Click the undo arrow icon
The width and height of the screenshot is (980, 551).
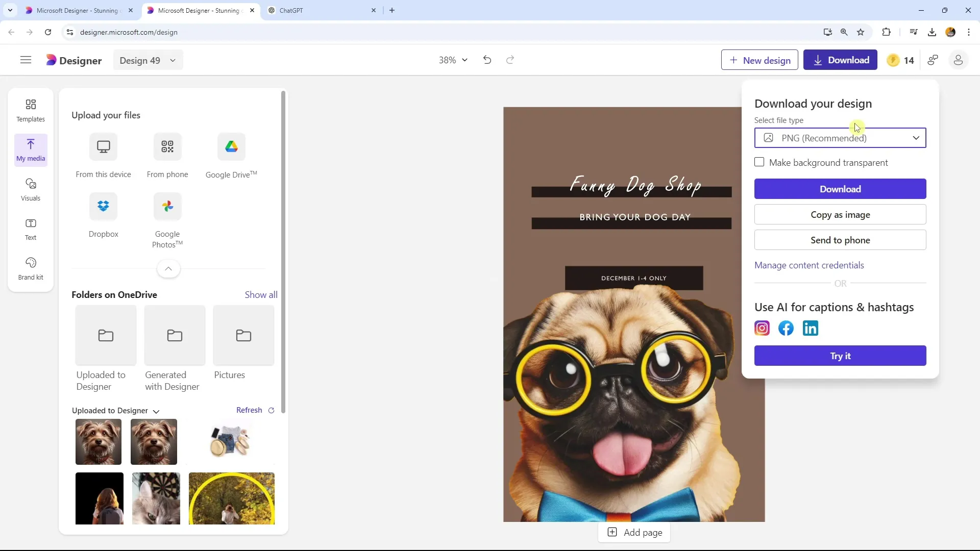coord(487,60)
